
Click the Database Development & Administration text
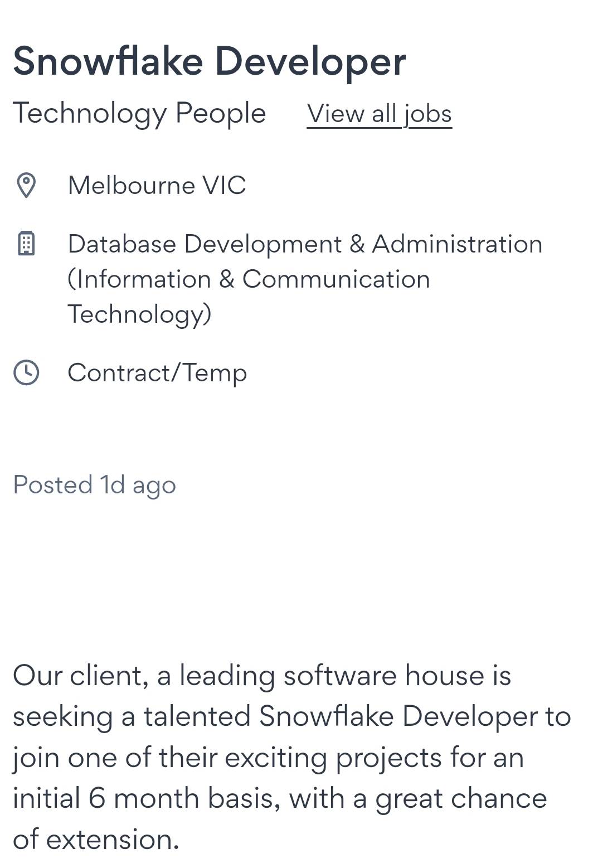point(304,244)
